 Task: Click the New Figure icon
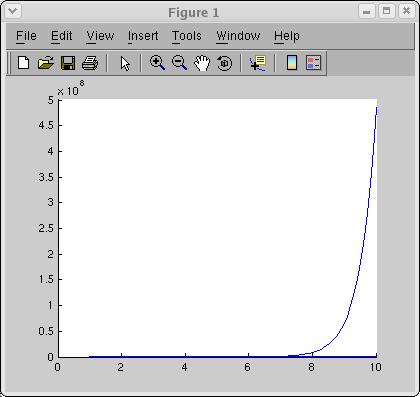point(23,63)
